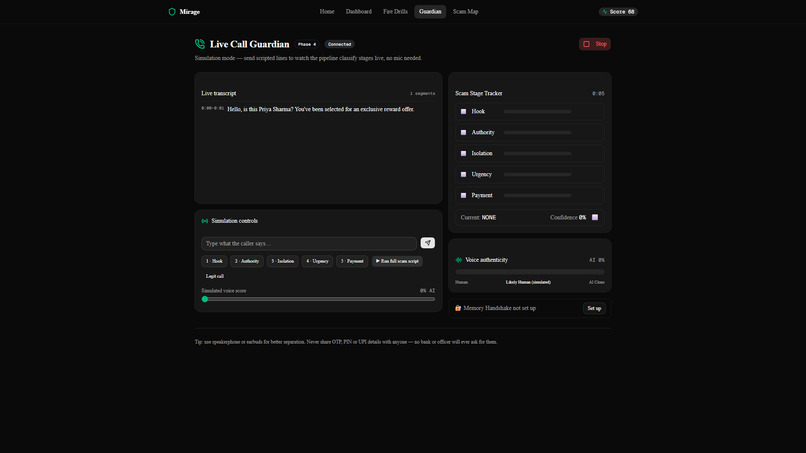Click the Isolation stage progress bar
Viewport: 806px width, 453px height.
(537, 154)
